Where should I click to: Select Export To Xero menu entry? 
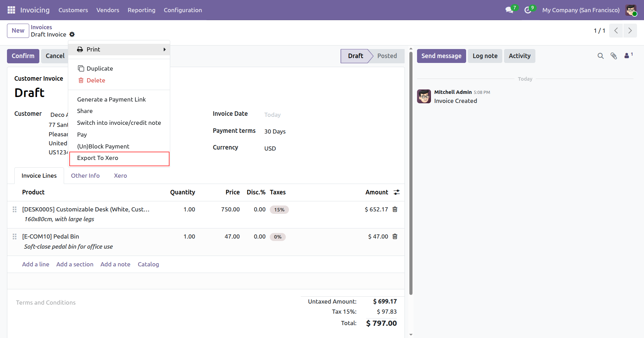point(119,158)
